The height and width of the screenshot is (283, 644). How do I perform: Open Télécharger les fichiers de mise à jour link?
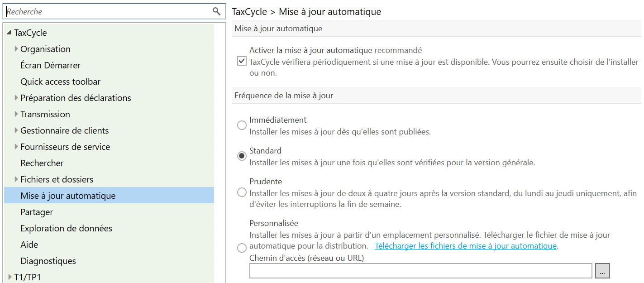pos(466,246)
